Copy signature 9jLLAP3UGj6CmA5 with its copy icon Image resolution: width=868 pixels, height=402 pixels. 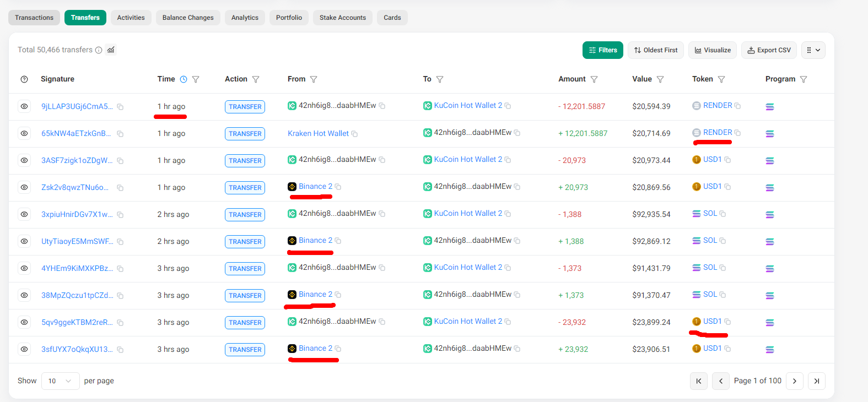tap(120, 107)
